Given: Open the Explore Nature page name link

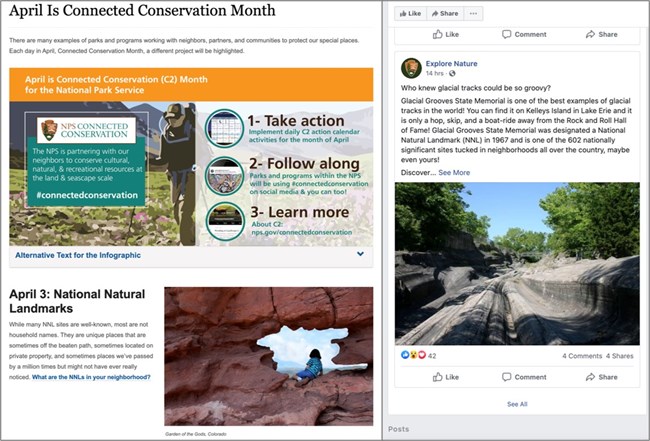Looking at the screenshot, I should [x=451, y=63].
